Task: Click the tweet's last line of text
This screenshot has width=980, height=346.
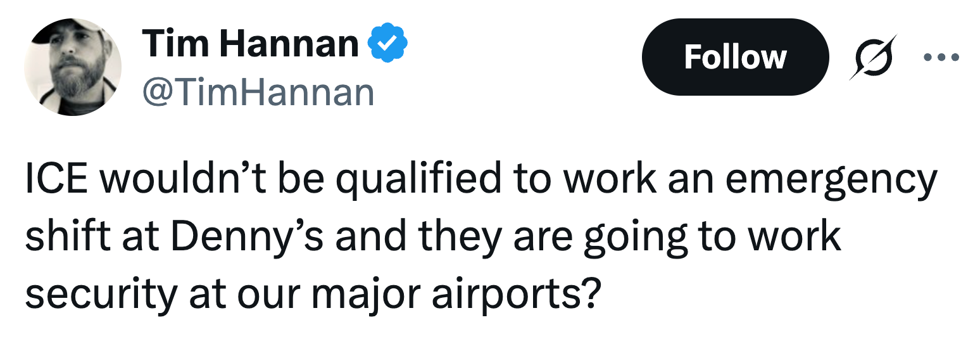Action: [311, 293]
